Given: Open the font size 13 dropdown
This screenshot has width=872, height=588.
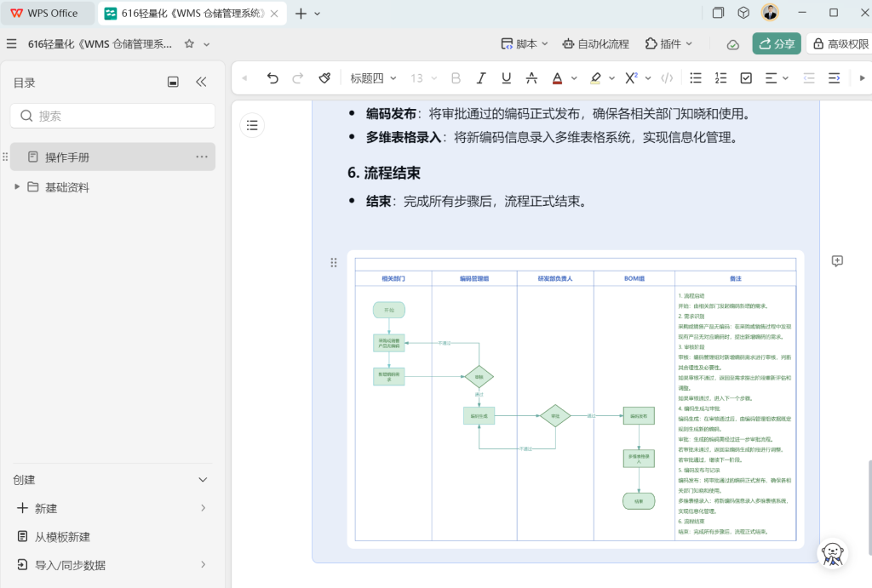Looking at the screenshot, I should pos(424,78).
